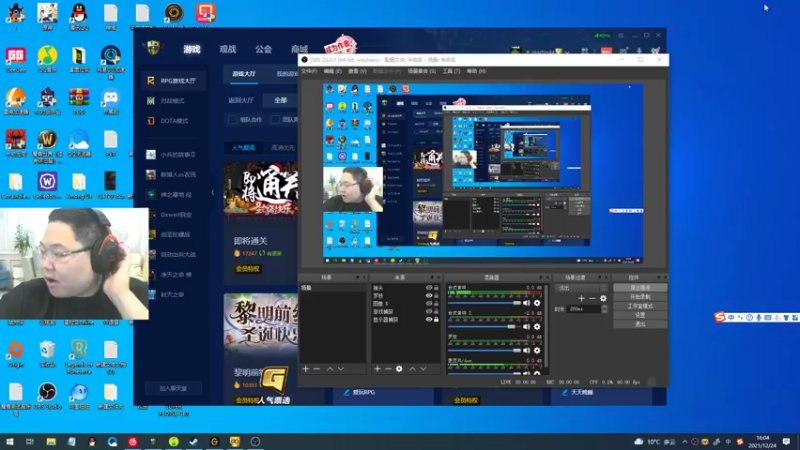Move source up with the up arrow in sources panel

412,369
